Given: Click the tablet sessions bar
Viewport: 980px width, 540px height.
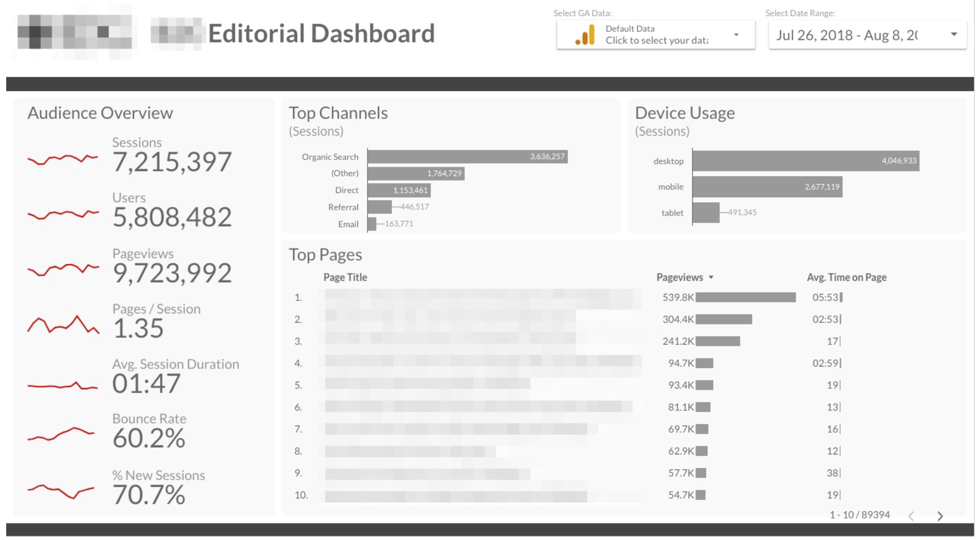Looking at the screenshot, I should click(706, 213).
